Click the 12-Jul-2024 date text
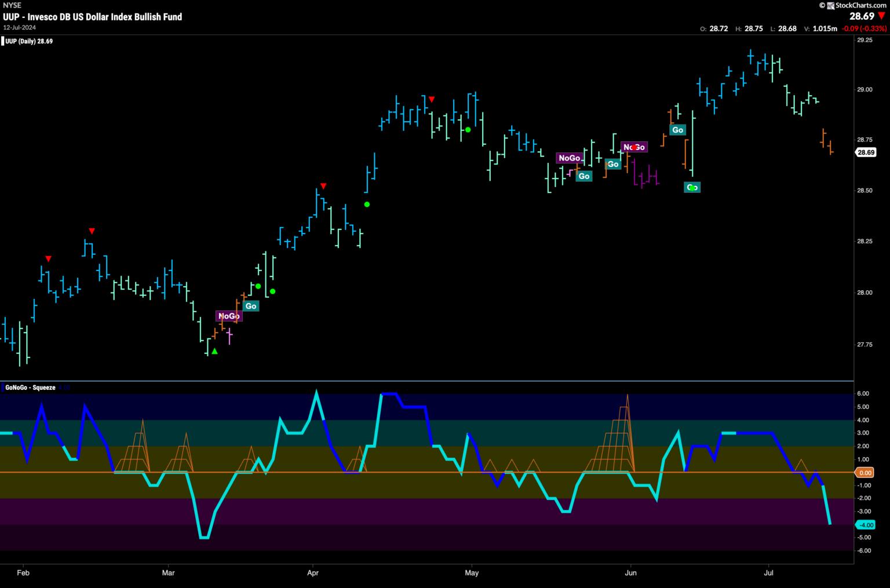Image resolution: width=890 pixels, height=588 pixels. (20, 27)
